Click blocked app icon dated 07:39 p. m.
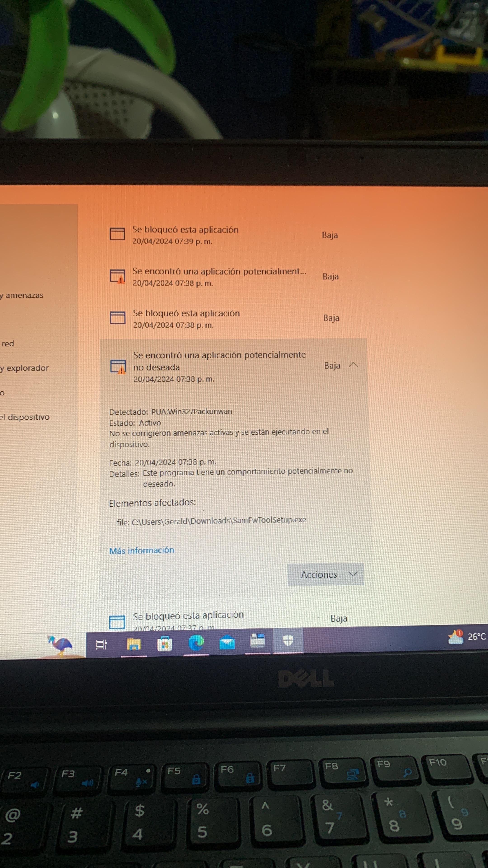488x868 pixels. pos(117,234)
